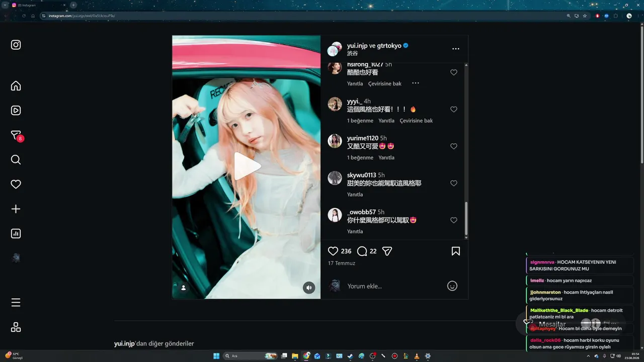Bookmark this page with the star icon

tap(585, 16)
